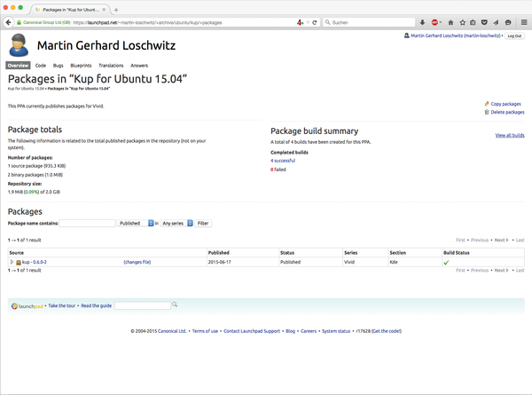Click Copy packages link
Image resolution: width=532 pixels, height=395 pixels.
(505, 104)
